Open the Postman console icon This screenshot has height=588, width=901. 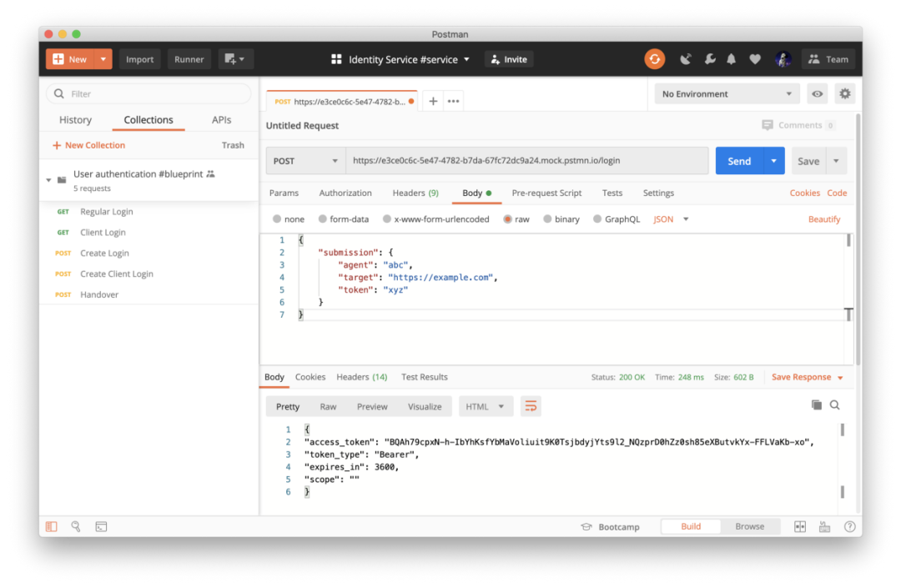click(101, 526)
